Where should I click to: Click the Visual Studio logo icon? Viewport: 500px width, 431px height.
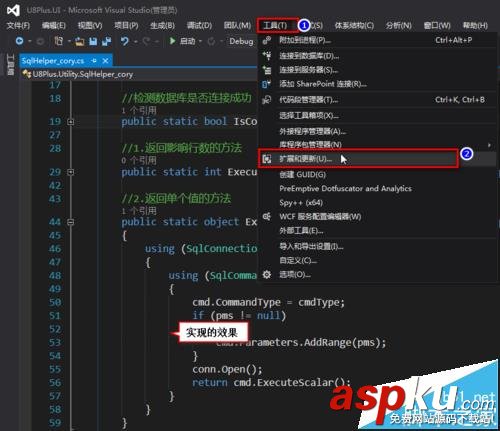point(13,10)
